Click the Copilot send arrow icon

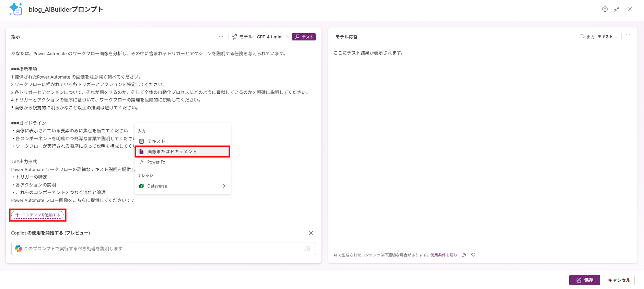pyautogui.click(x=307, y=249)
